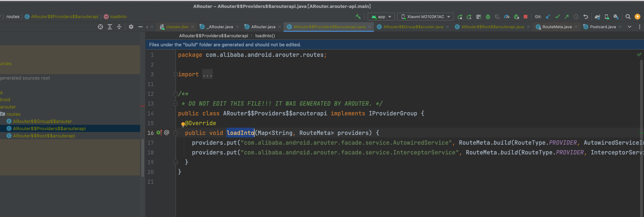Click Select Opened File target icon
644x217 pixels.
tap(100, 27)
